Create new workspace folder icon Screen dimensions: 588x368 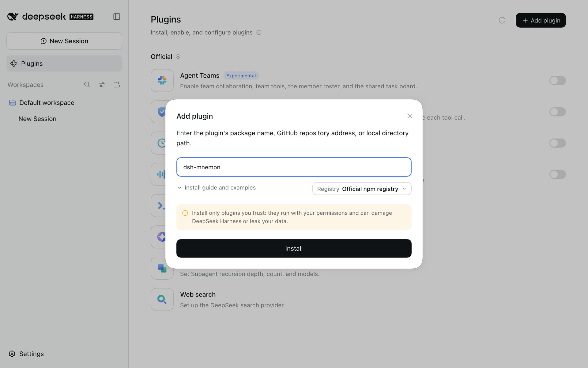click(117, 85)
